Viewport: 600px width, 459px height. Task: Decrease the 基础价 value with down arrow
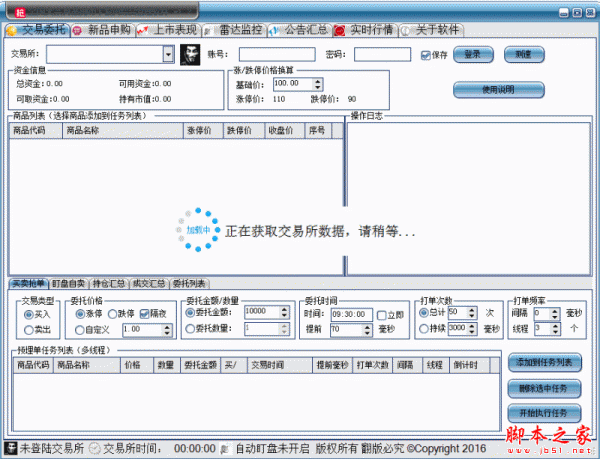tap(318, 87)
